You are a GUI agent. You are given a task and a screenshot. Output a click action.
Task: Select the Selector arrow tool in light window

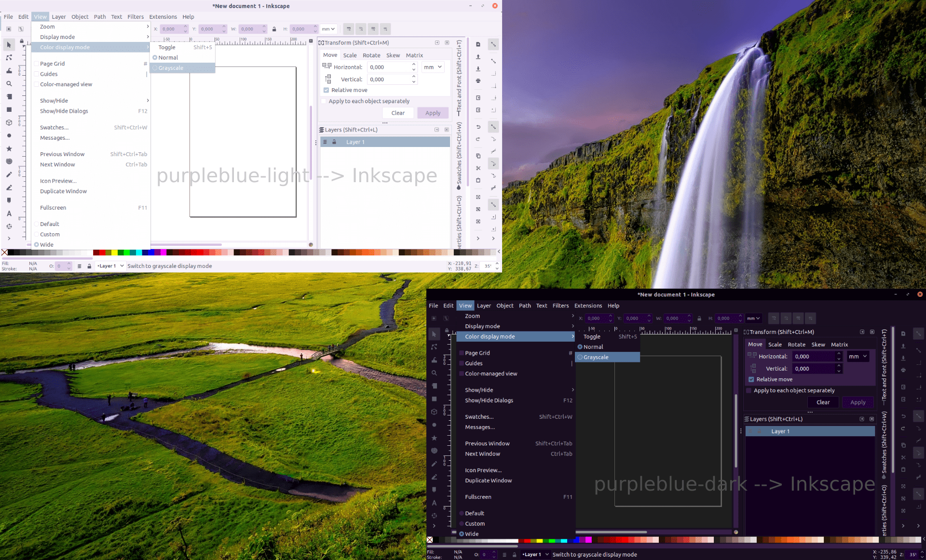click(9, 45)
